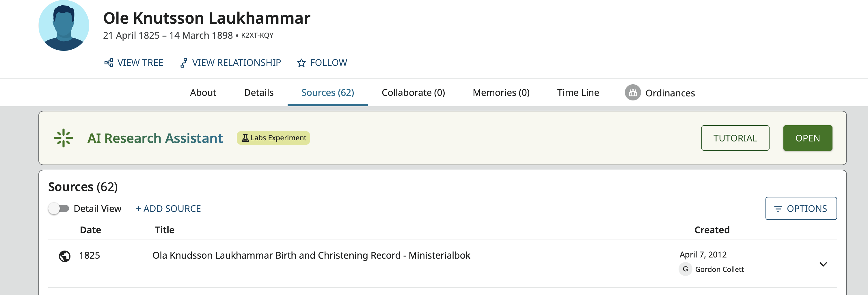This screenshot has width=868, height=295.
Task: Toggle the Detail View switch
Action: click(59, 208)
